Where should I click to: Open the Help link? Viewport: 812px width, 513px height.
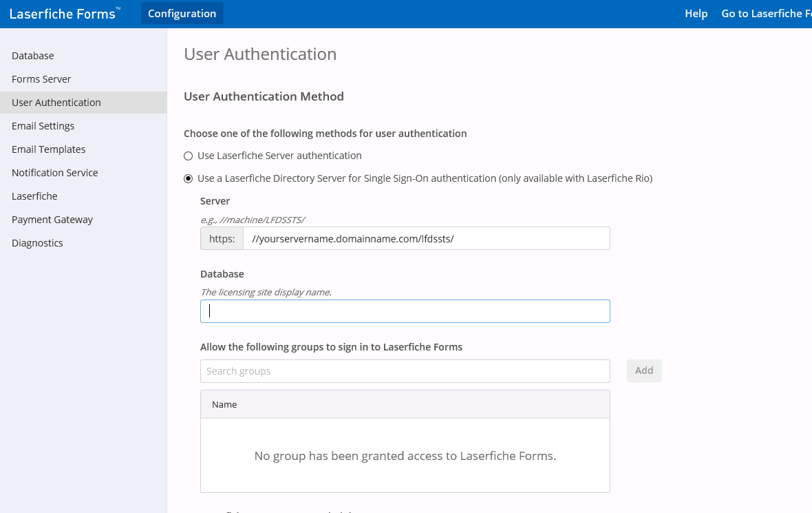click(x=696, y=14)
